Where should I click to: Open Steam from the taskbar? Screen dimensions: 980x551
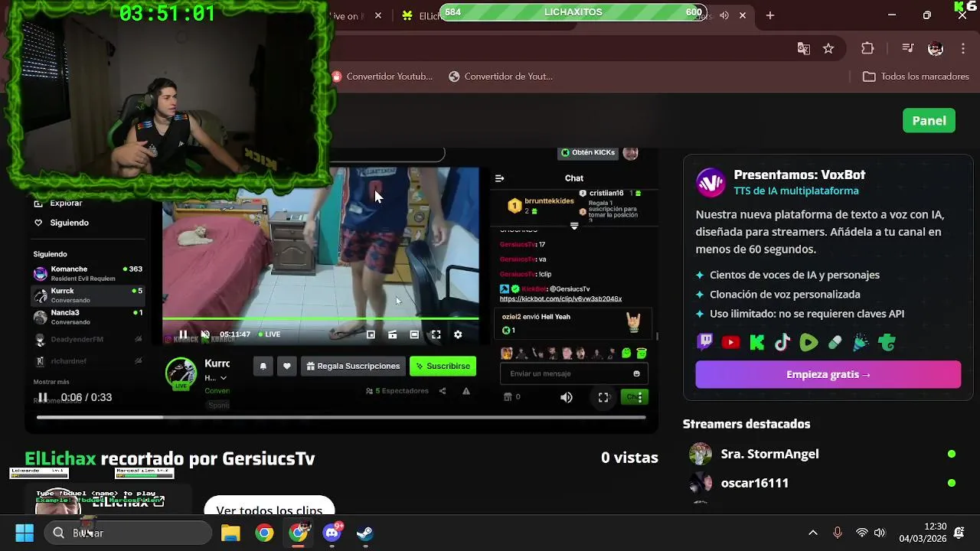(x=365, y=533)
